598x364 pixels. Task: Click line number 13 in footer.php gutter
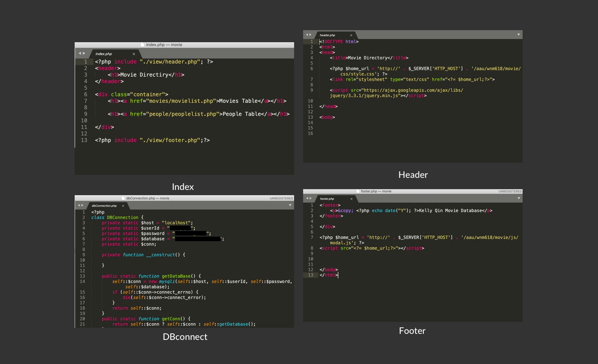click(311, 275)
